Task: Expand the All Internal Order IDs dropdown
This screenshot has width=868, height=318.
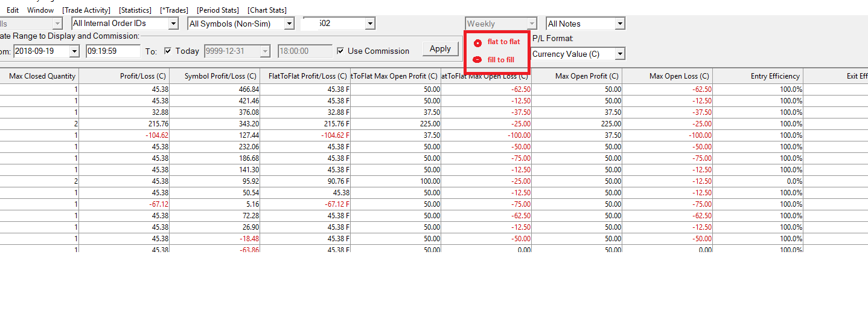Action: point(173,24)
